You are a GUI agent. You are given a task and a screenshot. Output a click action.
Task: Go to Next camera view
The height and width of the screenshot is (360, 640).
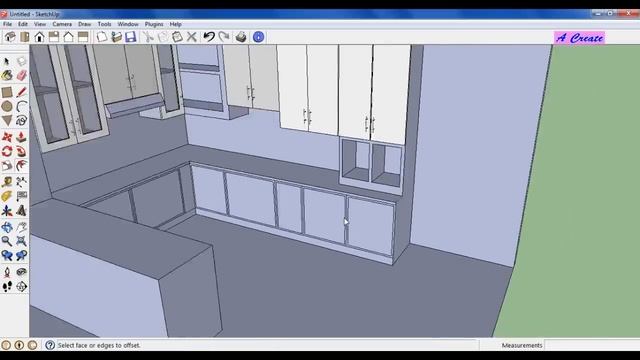21,256
